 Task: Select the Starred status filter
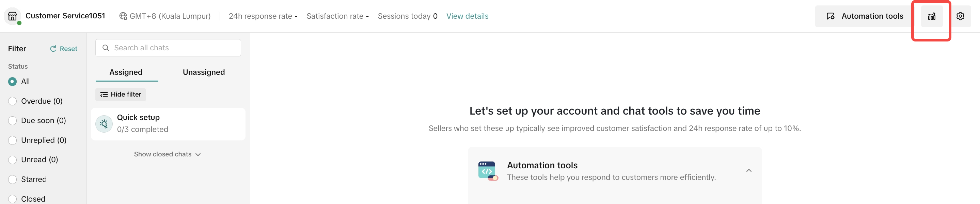pos(13,179)
